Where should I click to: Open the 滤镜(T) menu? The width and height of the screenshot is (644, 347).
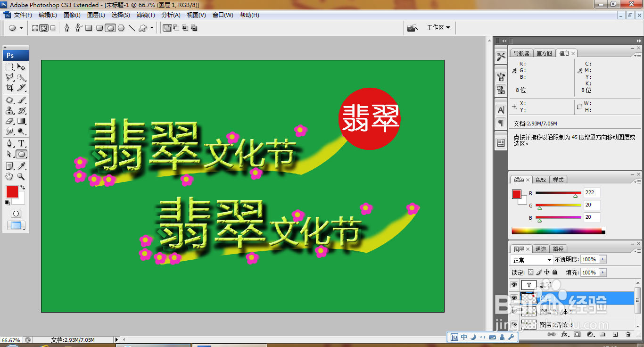click(x=146, y=15)
